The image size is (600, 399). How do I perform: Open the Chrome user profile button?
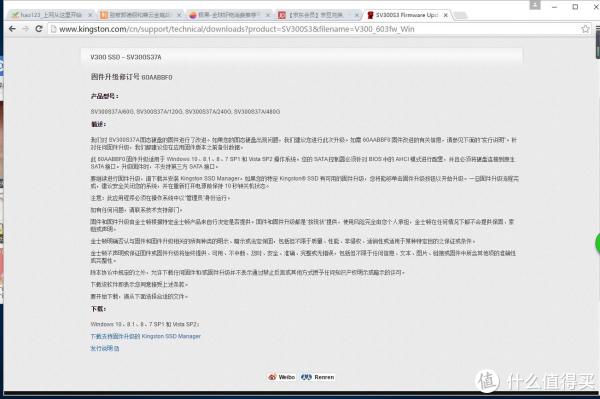535,5
